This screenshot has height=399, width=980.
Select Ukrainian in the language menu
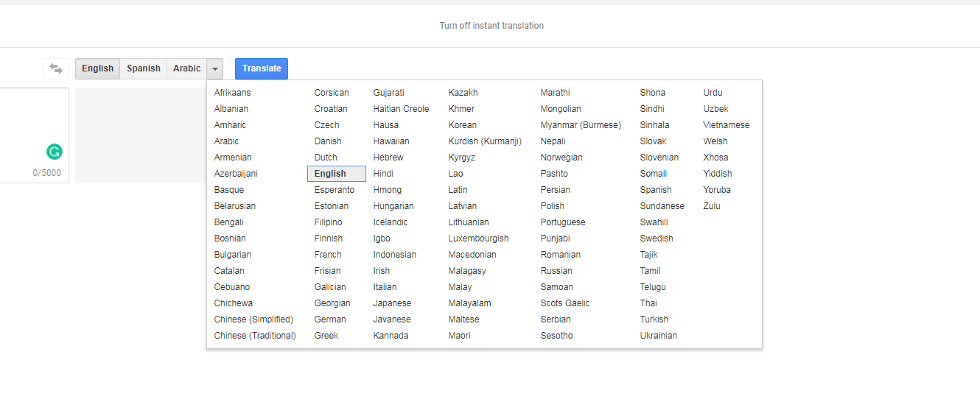click(659, 336)
